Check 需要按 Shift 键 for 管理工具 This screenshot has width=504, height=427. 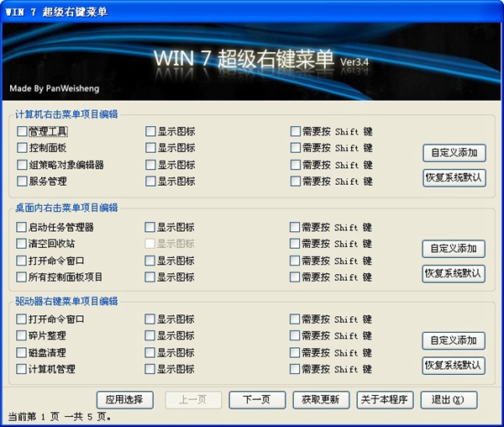296,131
